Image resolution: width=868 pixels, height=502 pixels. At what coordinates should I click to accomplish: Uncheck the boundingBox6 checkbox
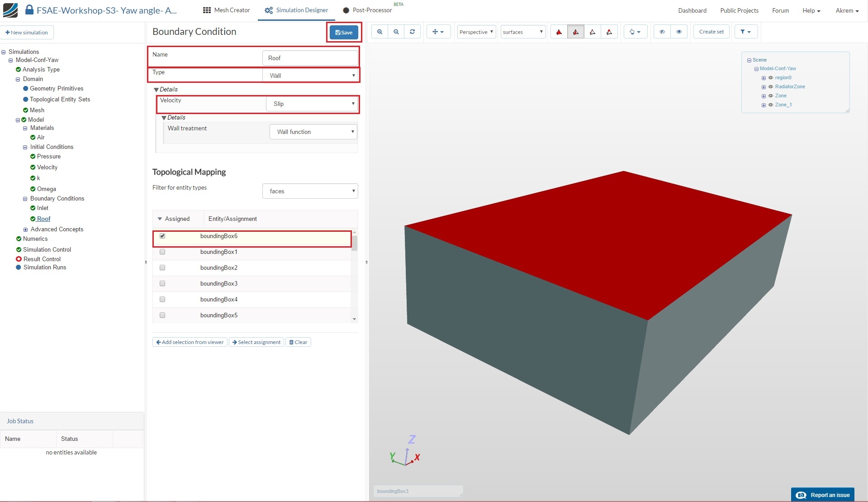coord(162,236)
